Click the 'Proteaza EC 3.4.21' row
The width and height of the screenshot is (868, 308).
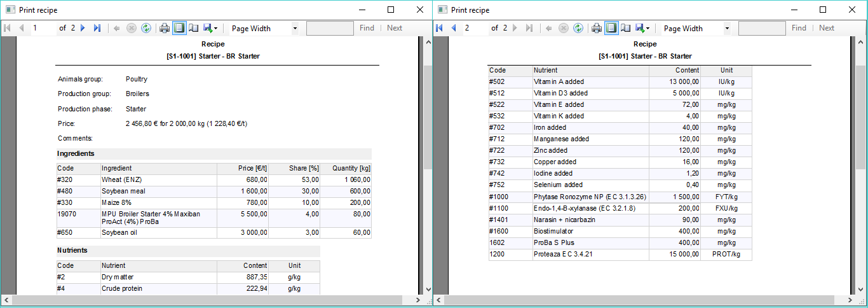620,255
